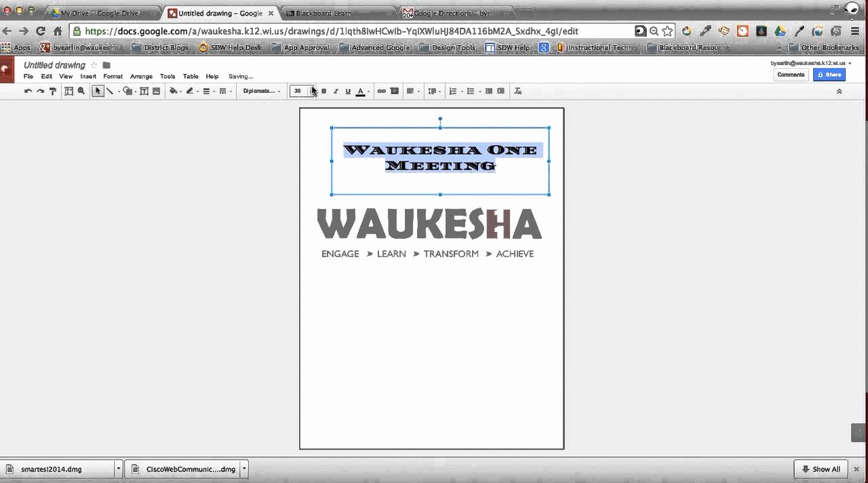This screenshot has width=868, height=483.
Task: Open the Diplomata font dropdown
Action: 262,91
